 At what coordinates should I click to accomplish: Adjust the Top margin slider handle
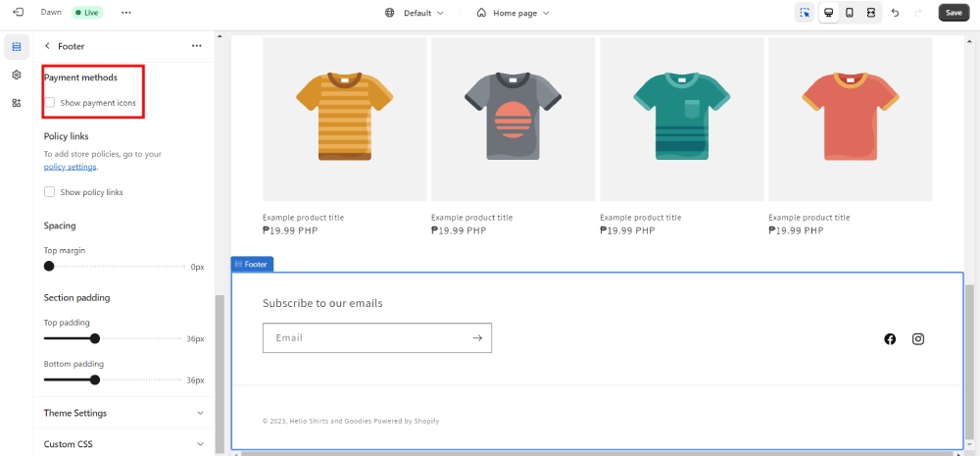(x=49, y=267)
